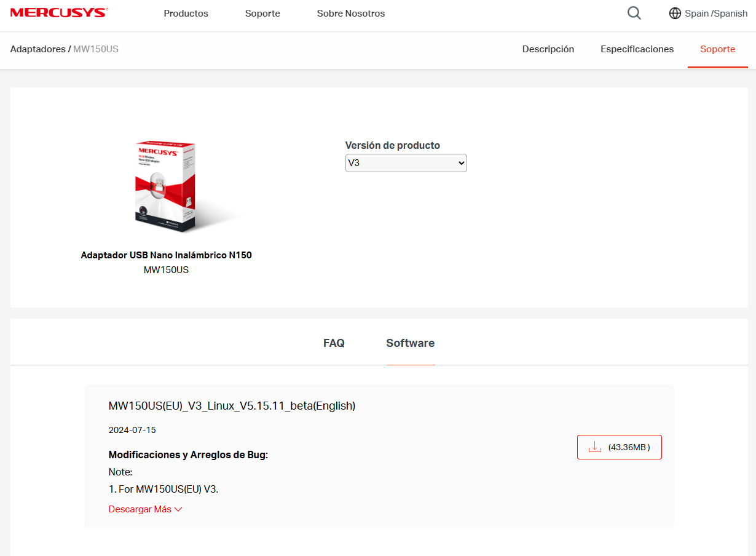Select the red Soporte tab

pos(717,49)
